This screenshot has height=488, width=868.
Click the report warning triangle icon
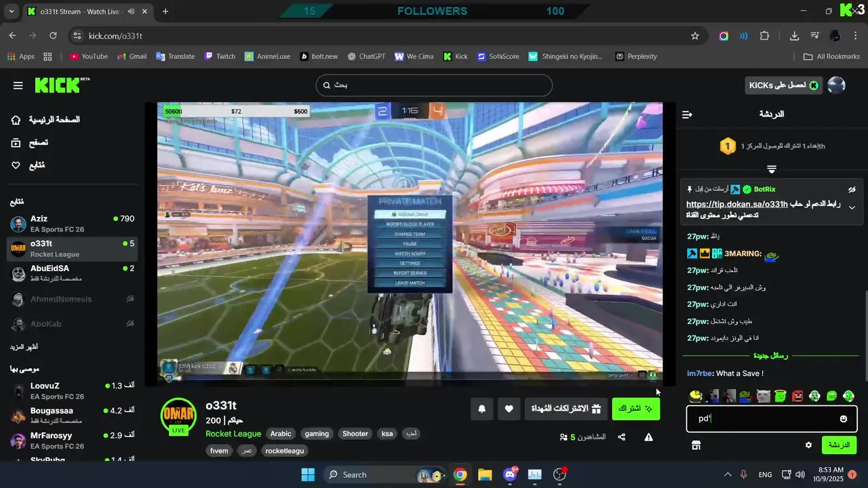tap(649, 437)
